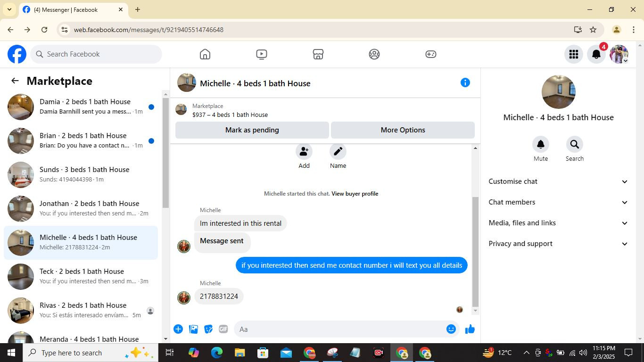644x362 pixels.
Task: Attach a photo with the image icon
Action: [193, 329]
